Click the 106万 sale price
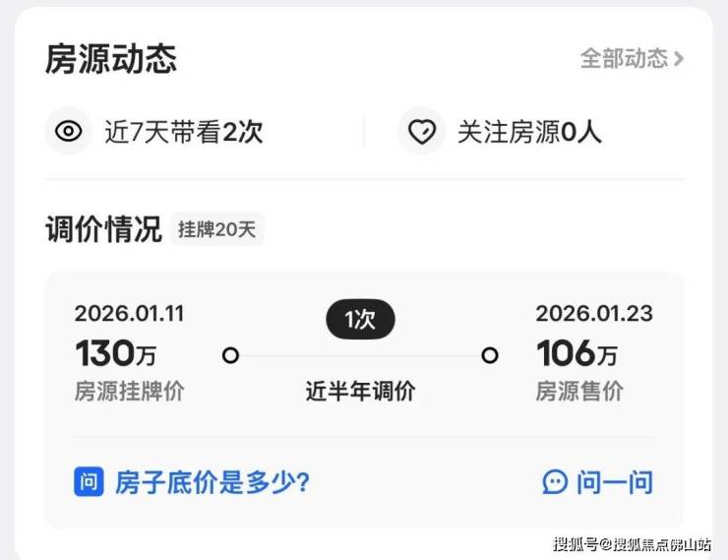Viewport: 728px width, 560px height. click(576, 352)
